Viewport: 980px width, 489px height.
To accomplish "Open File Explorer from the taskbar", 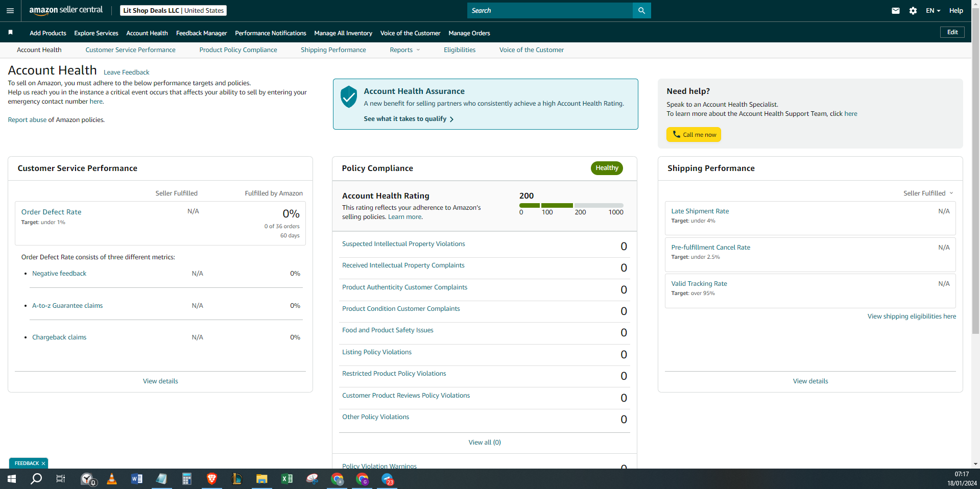I will [262, 479].
